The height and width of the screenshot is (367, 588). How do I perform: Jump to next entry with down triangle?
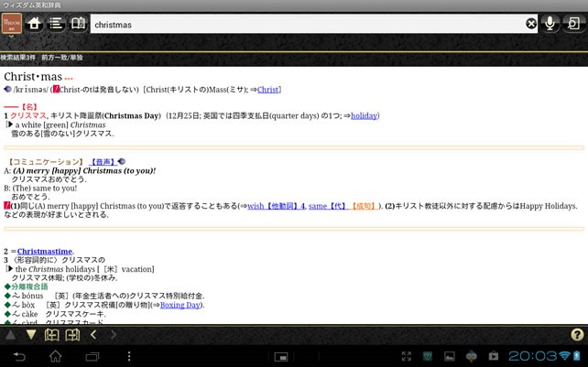click(x=30, y=335)
